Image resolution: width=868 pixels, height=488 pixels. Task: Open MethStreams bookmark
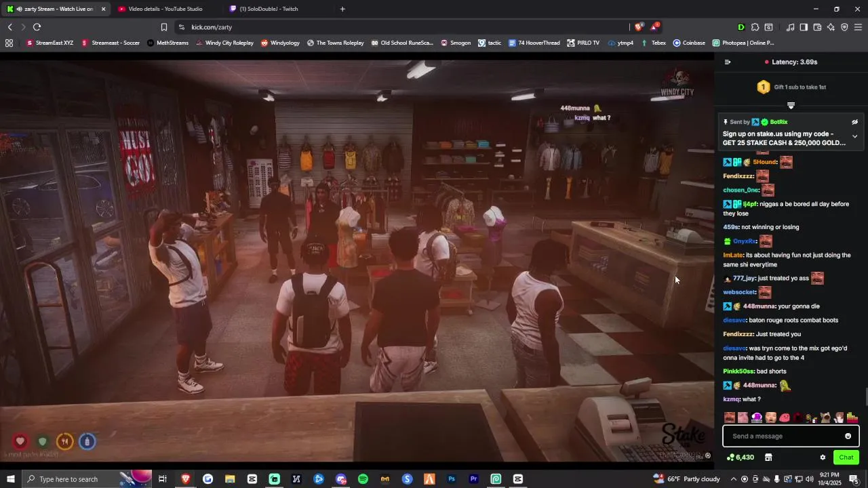coord(167,43)
